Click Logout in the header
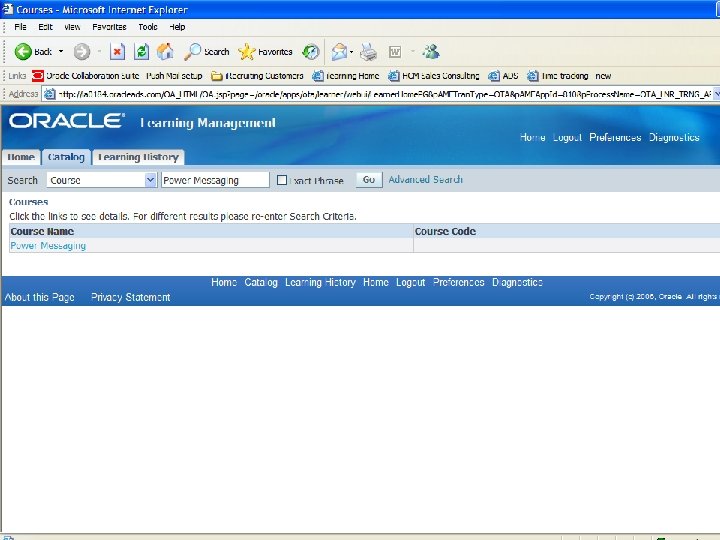The height and width of the screenshot is (540, 720). pyautogui.click(x=567, y=137)
